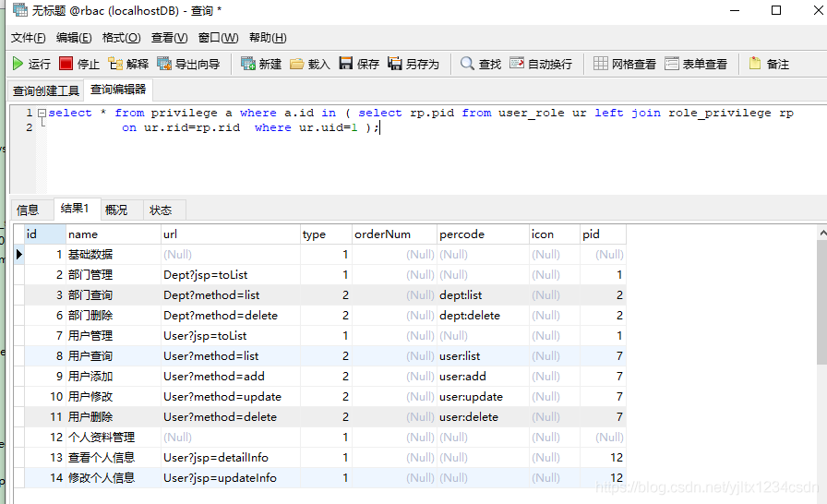Collapse the SQL code fold marker

[42, 113]
